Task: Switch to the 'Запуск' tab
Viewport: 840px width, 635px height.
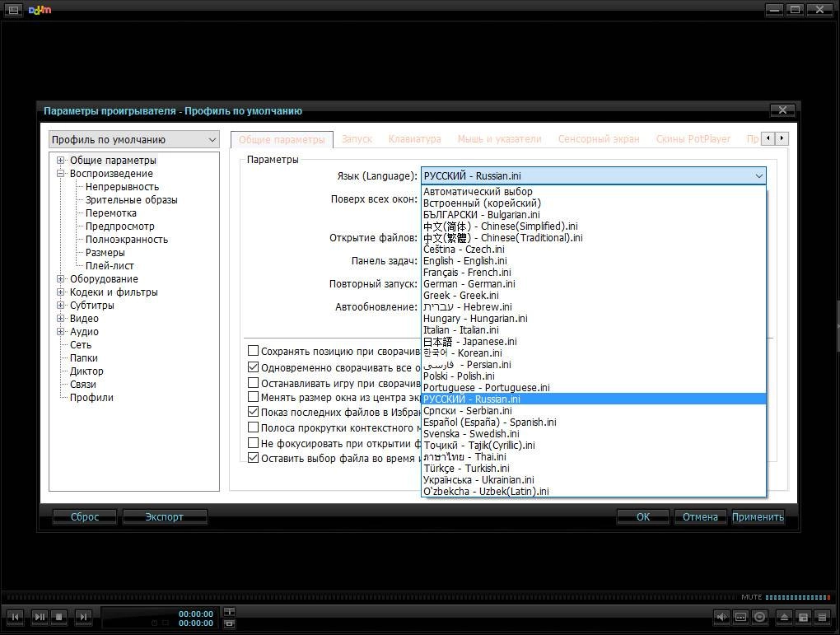Action: (357, 139)
